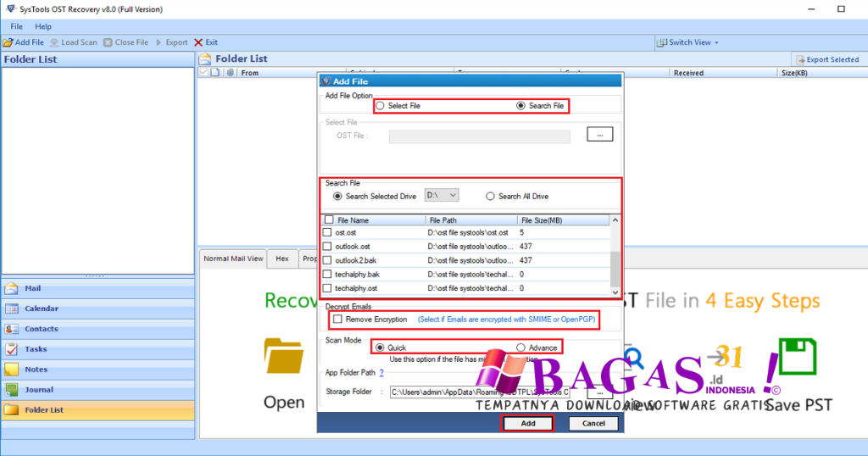Image resolution: width=868 pixels, height=456 pixels.
Task: Click the Add File toolbar icon
Action: click(x=8, y=42)
